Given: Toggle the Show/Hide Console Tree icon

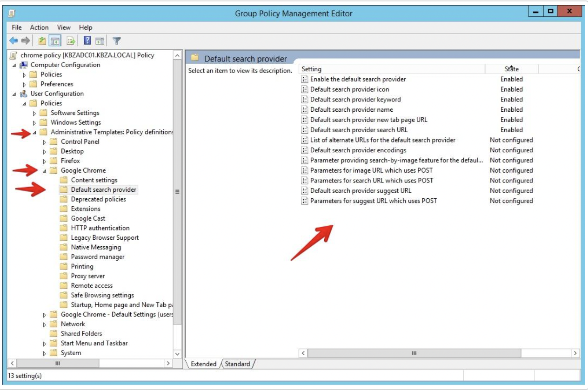Looking at the screenshot, I should click(x=55, y=41).
